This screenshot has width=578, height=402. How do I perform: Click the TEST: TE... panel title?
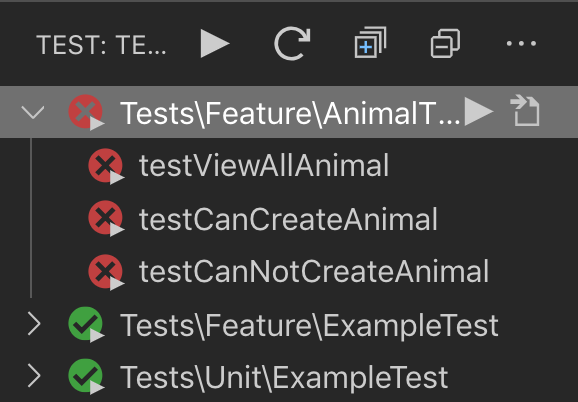101,45
